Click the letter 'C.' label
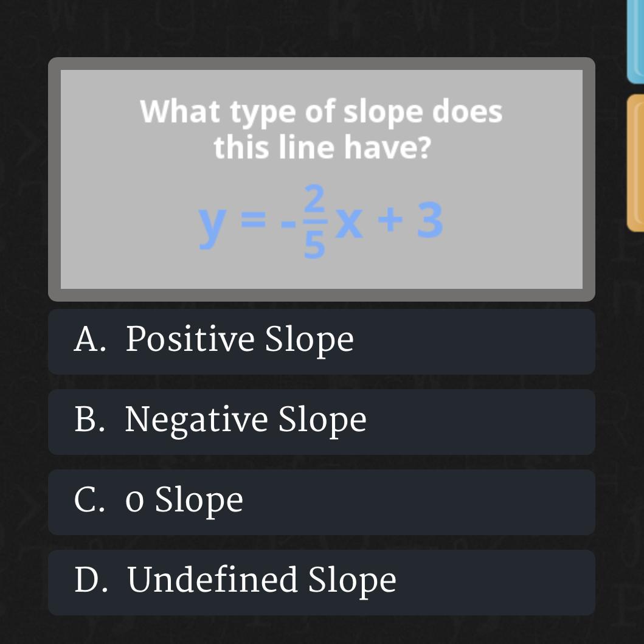Viewport: 644px width, 644px height. pyautogui.click(x=89, y=499)
